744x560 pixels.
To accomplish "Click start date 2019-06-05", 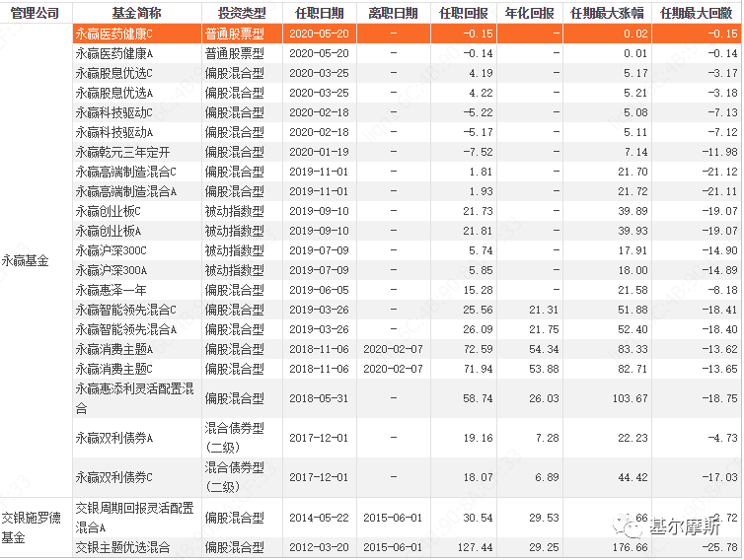I will coord(319,290).
